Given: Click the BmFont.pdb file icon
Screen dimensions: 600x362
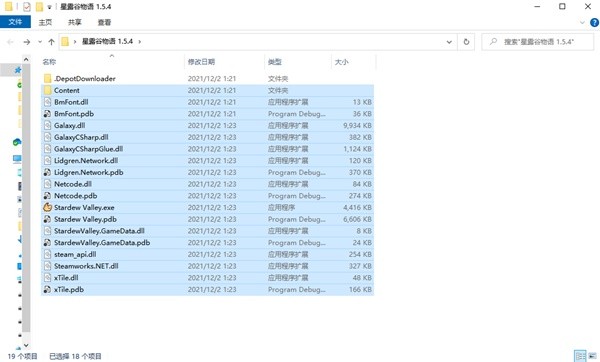Looking at the screenshot, I should (47, 114).
